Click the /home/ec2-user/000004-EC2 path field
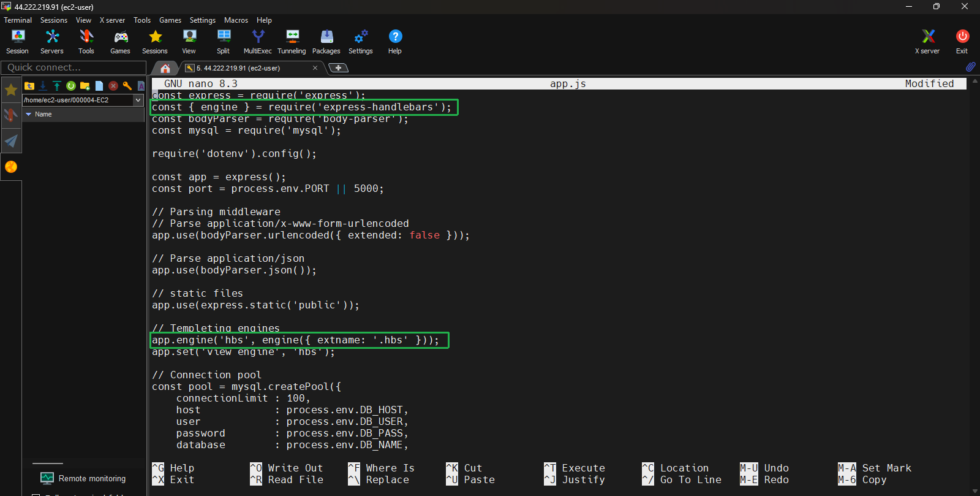Screen dimensions: 980x496 78,100
